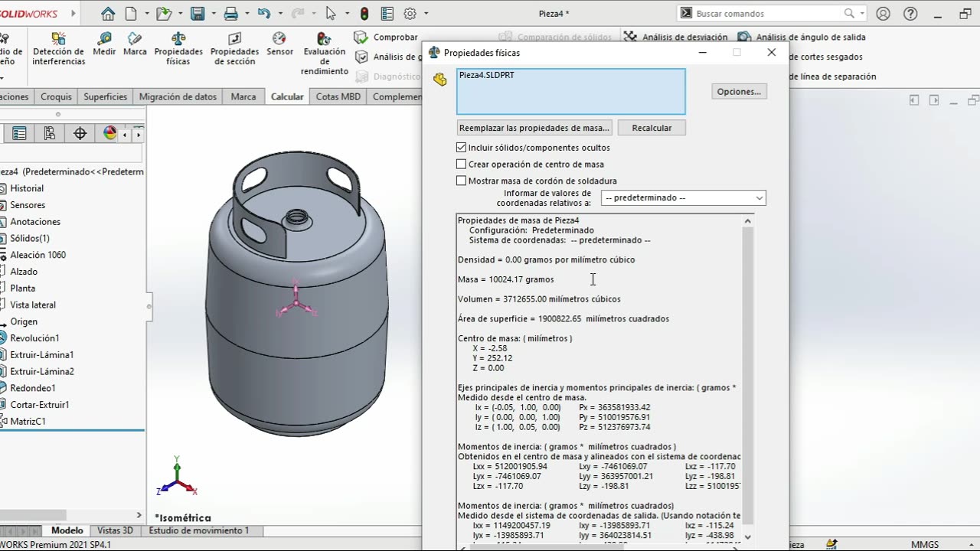Open the File Properties list icon
The image size is (980, 551).
(387, 13)
